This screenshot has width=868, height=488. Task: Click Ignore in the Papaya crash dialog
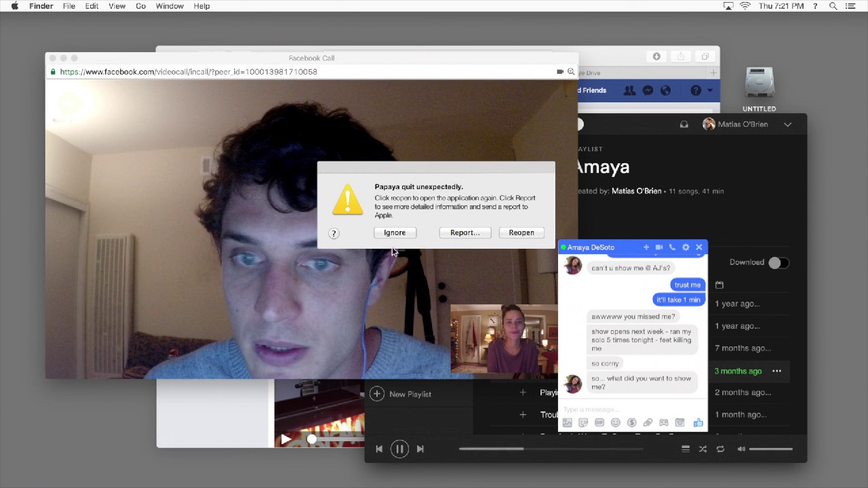coord(395,232)
